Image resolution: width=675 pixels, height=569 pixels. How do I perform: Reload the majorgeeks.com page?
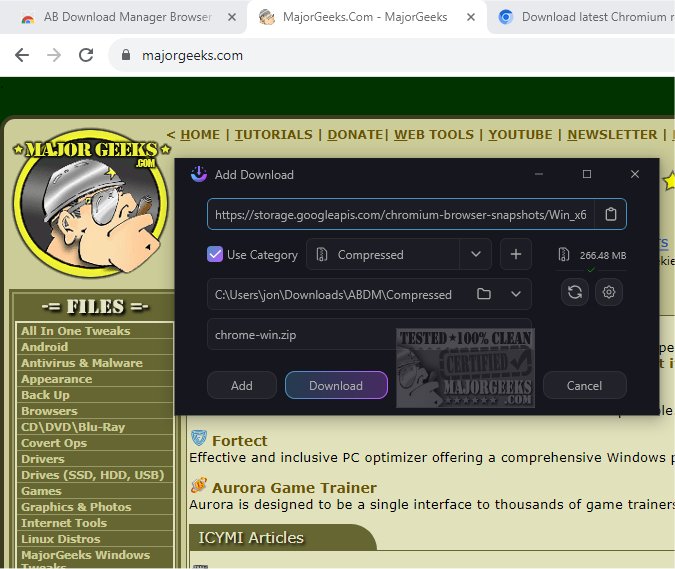(86, 55)
